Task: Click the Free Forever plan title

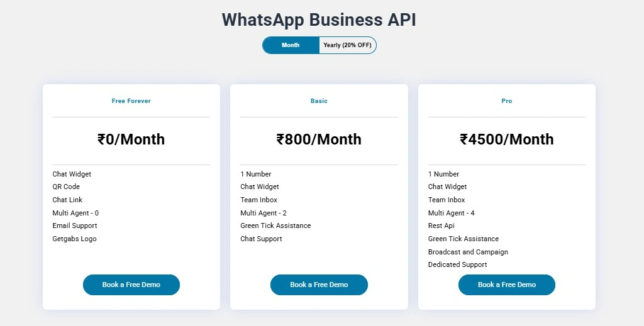Action: point(131,101)
